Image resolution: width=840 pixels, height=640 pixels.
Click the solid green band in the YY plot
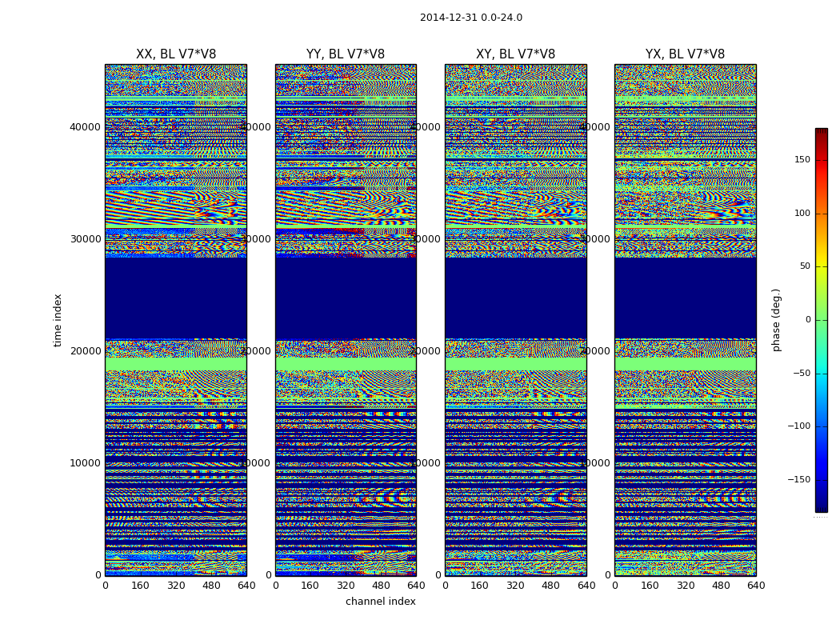point(346,364)
